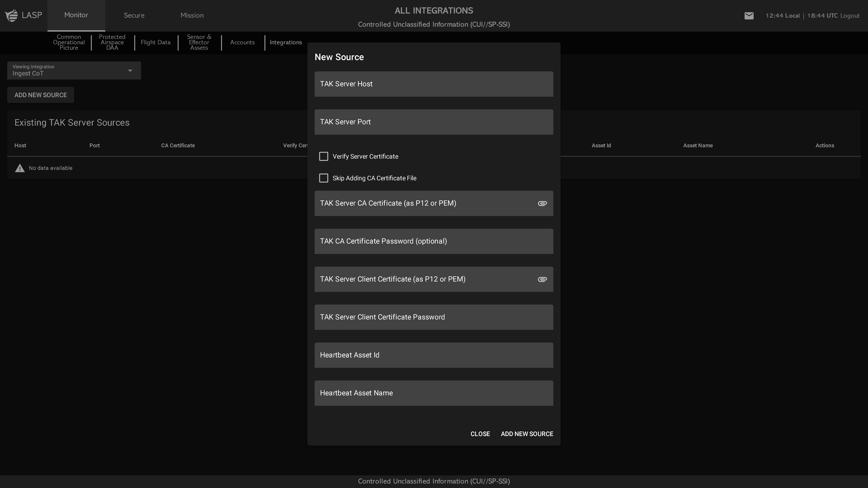Click the CA Certificate column header
Viewport: 868px width, 488px height.
[x=178, y=145]
